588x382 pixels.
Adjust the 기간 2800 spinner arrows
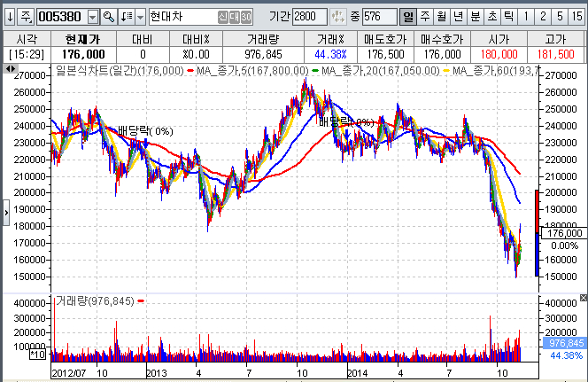point(337,17)
